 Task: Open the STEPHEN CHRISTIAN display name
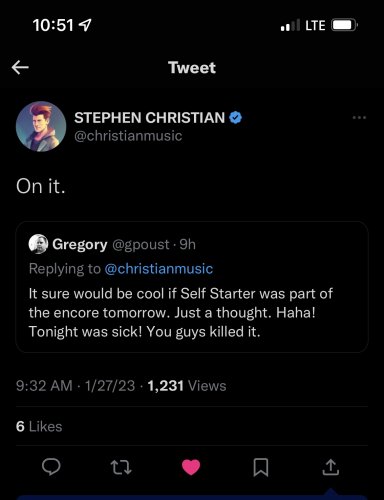(x=149, y=118)
